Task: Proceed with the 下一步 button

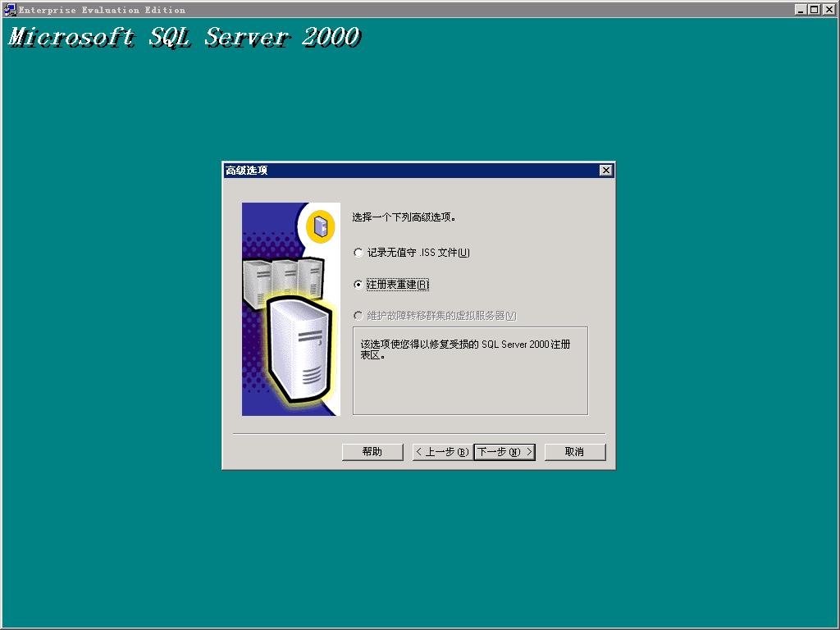Action: pyautogui.click(x=504, y=452)
